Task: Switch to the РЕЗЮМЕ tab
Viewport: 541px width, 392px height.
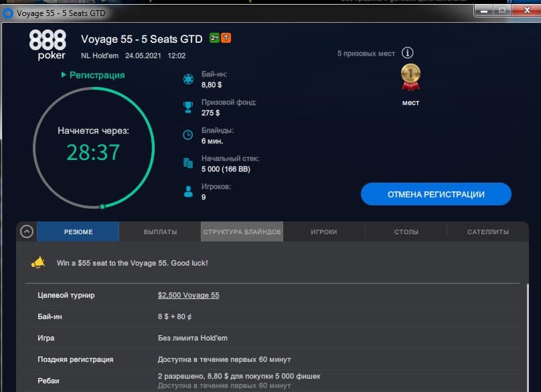Action: 78,231
